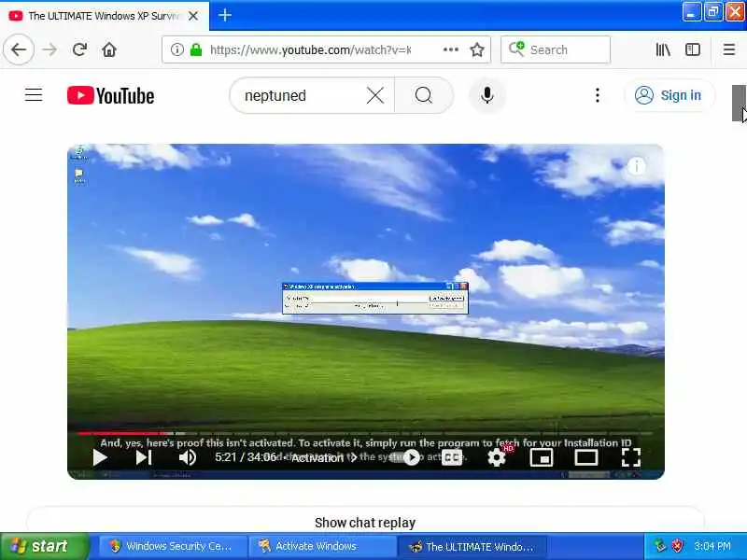This screenshot has height=560, width=747.
Task: Click the video progress bar
Action: [x=365, y=433]
